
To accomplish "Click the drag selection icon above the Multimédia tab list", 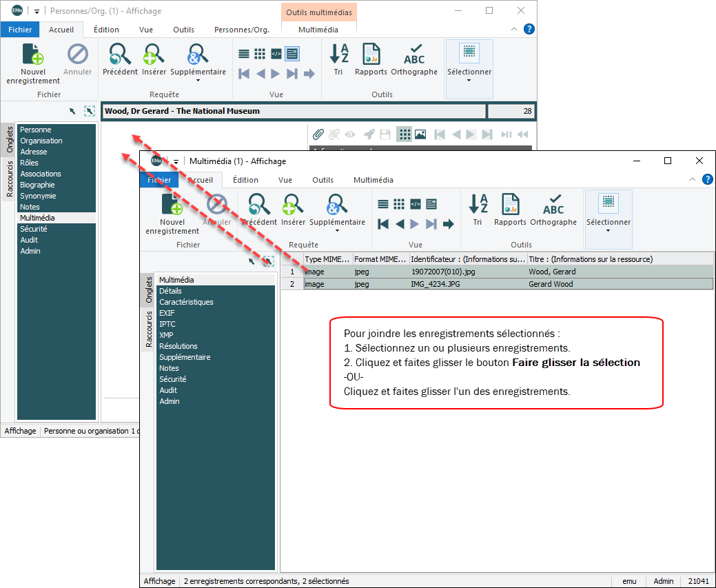I will 268,261.
